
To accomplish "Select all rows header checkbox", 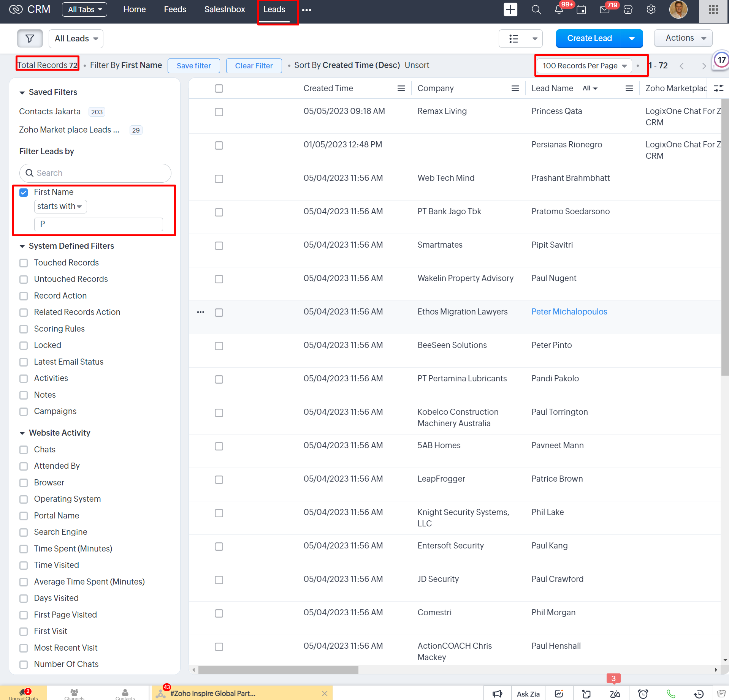I will click(x=219, y=88).
